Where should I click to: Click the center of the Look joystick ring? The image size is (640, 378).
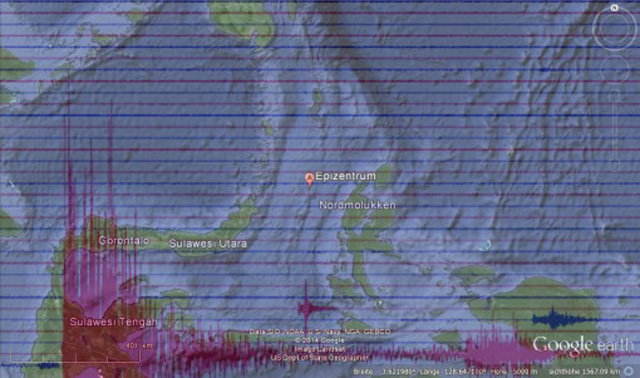614,29
